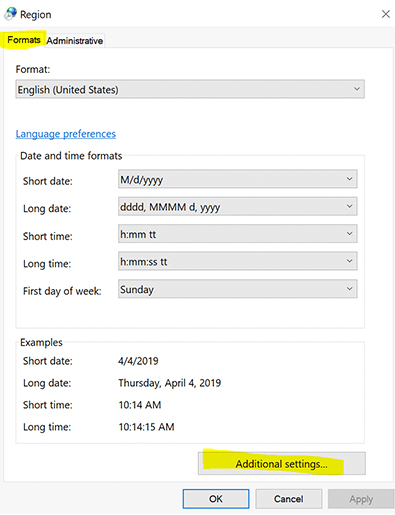Click the Thursday, April 4, 2019 example text

coord(170,383)
